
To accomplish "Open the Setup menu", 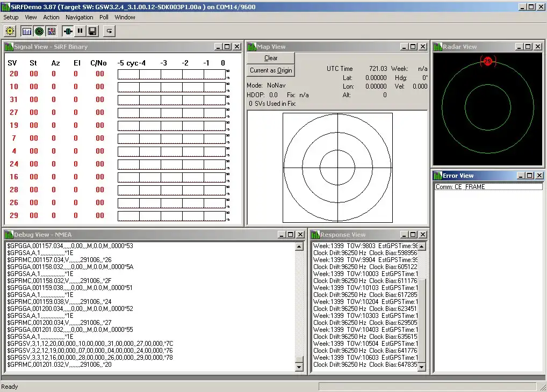I will point(11,17).
